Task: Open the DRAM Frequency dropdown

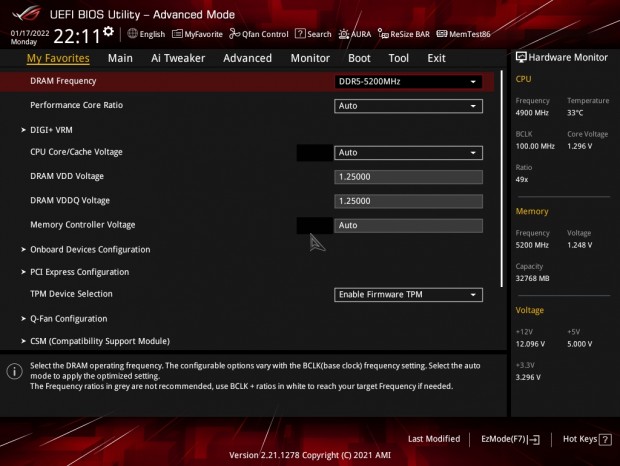Action: [x=408, y=82]
